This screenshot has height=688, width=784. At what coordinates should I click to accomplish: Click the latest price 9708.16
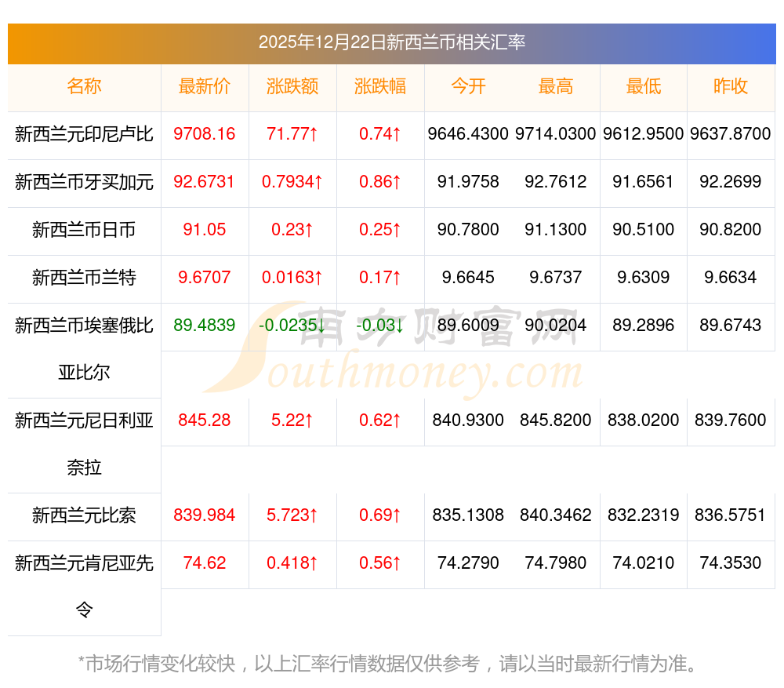[205, 134]
